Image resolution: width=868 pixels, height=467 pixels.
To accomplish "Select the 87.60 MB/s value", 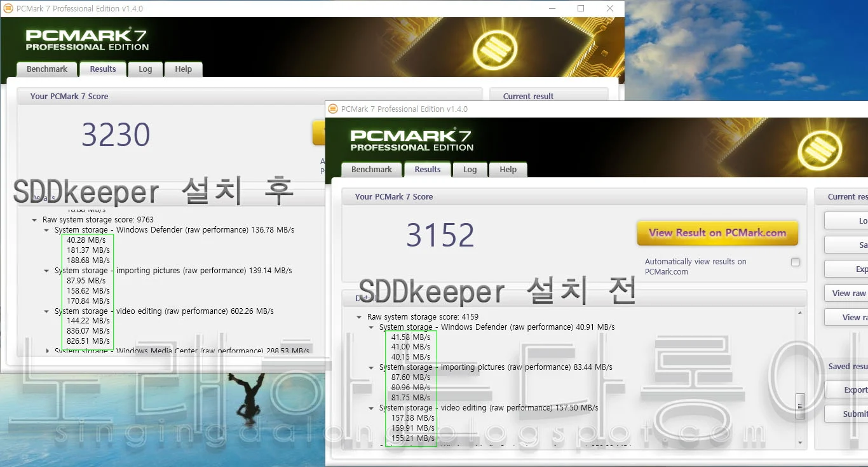I will (410, 377).
